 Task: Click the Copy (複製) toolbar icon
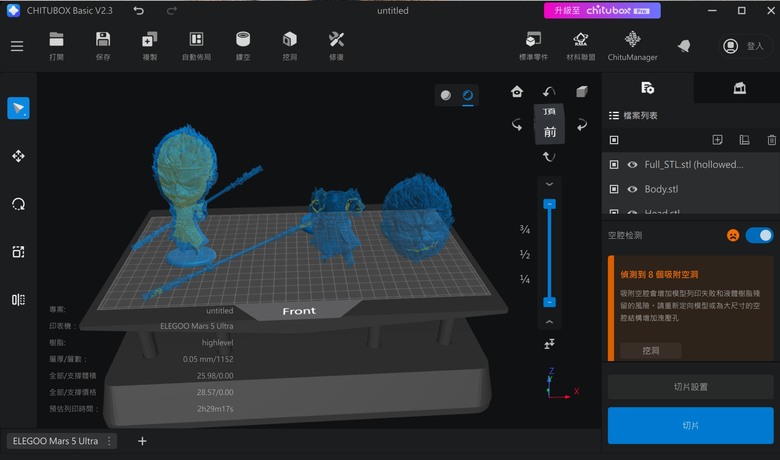pyautogui.click(x=150, y=46)
